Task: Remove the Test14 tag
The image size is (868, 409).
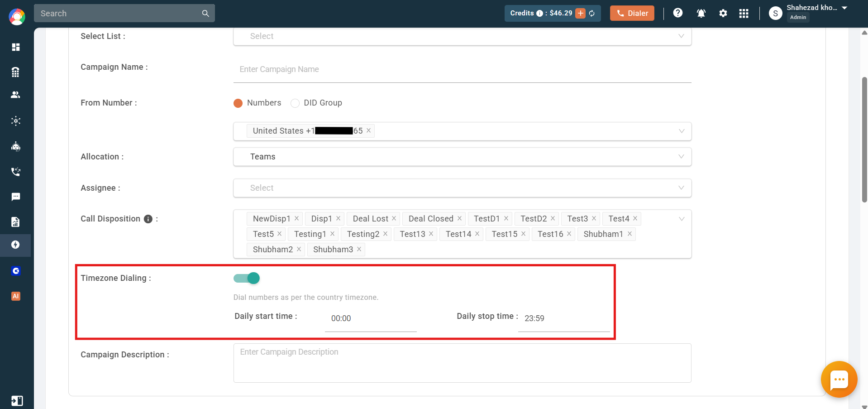Action: click(x=477, y=234)
